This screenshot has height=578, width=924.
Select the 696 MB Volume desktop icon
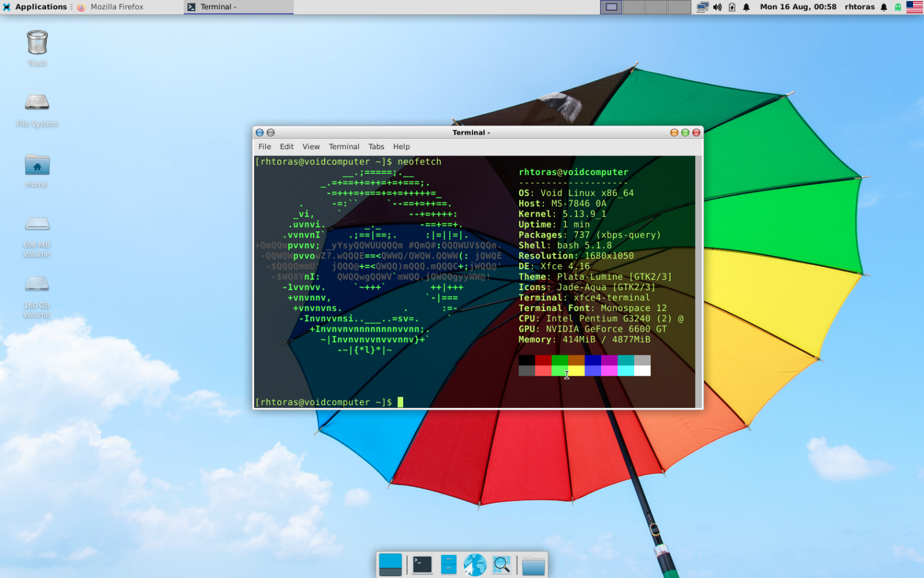37,236
